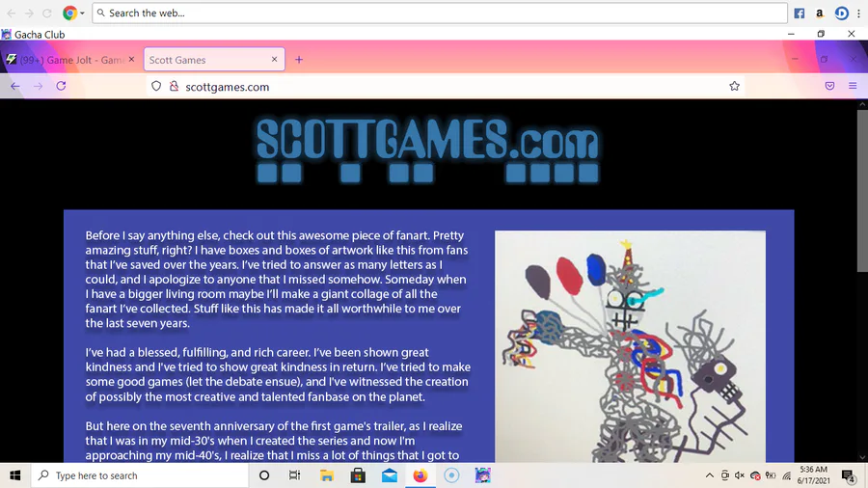Viewport: 868px width, 488px height.
Task: Click the Search the web field
Action: pyautogui.click(x=440, y=13)
